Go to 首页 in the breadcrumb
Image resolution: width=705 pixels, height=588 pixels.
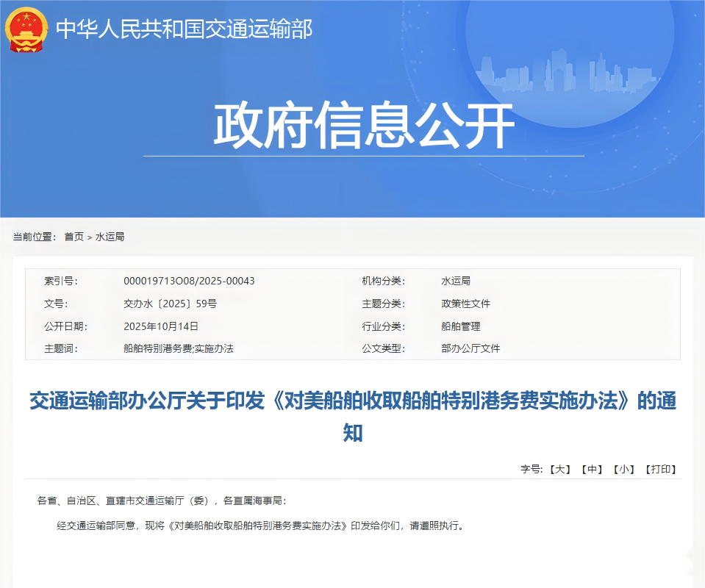coord(74,237)
